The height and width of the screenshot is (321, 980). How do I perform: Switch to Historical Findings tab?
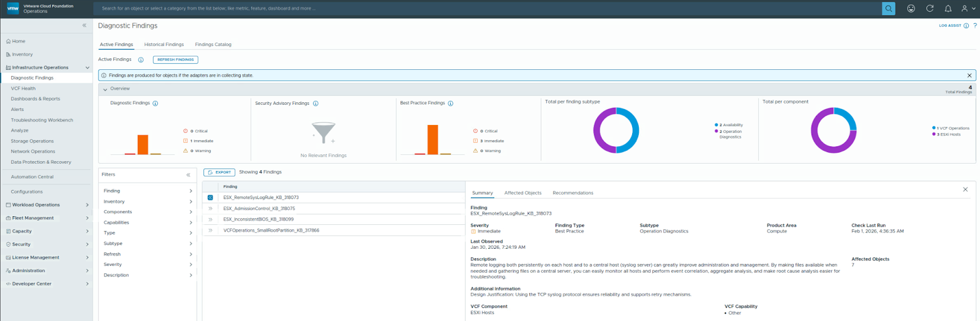(x=164, y=45)
